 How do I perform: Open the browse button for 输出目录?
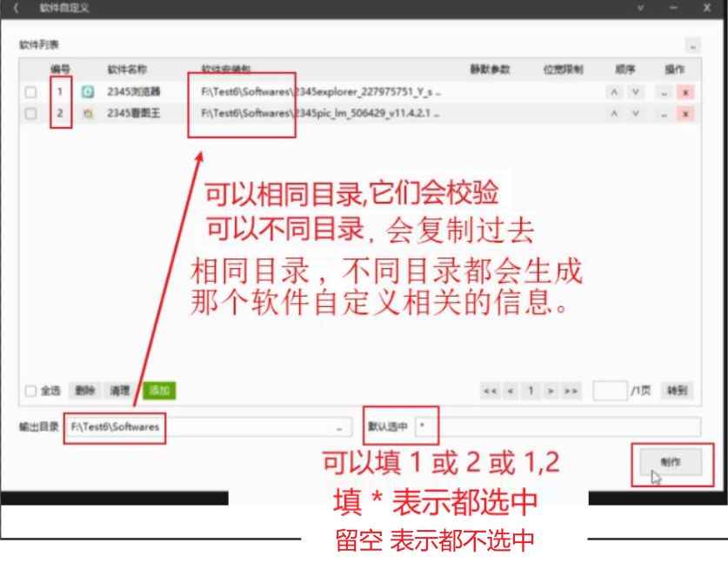click(x=338, y=427)
